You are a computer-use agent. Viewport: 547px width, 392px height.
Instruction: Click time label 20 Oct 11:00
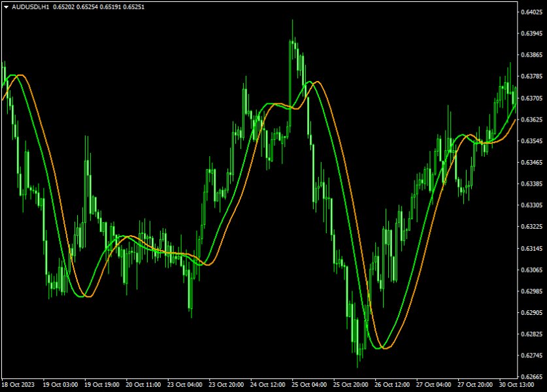(143, 385)
